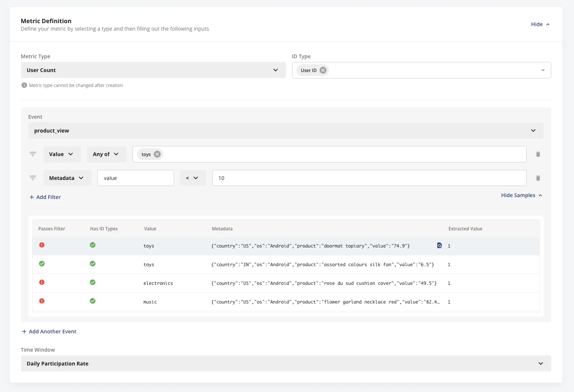
Task: Click the toys value cell in doormat topiary row
Action: (149, 246)
